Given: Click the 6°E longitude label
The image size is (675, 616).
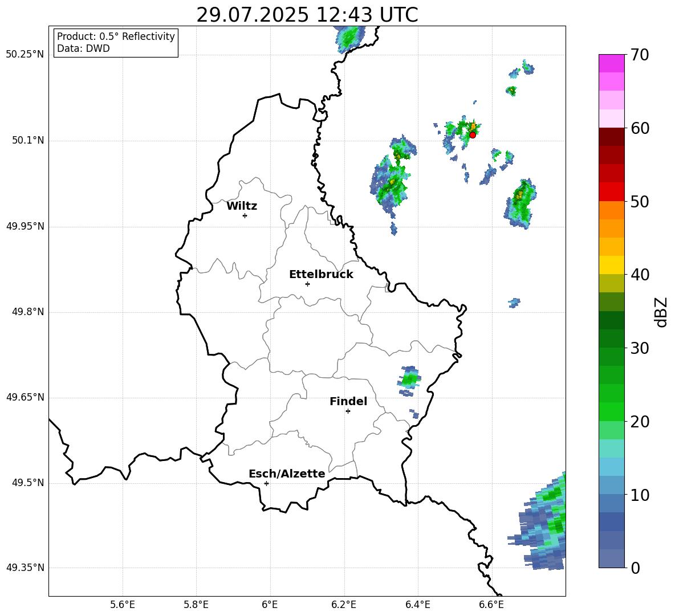Looking at the screenshot, I should (x=270, y=605).
